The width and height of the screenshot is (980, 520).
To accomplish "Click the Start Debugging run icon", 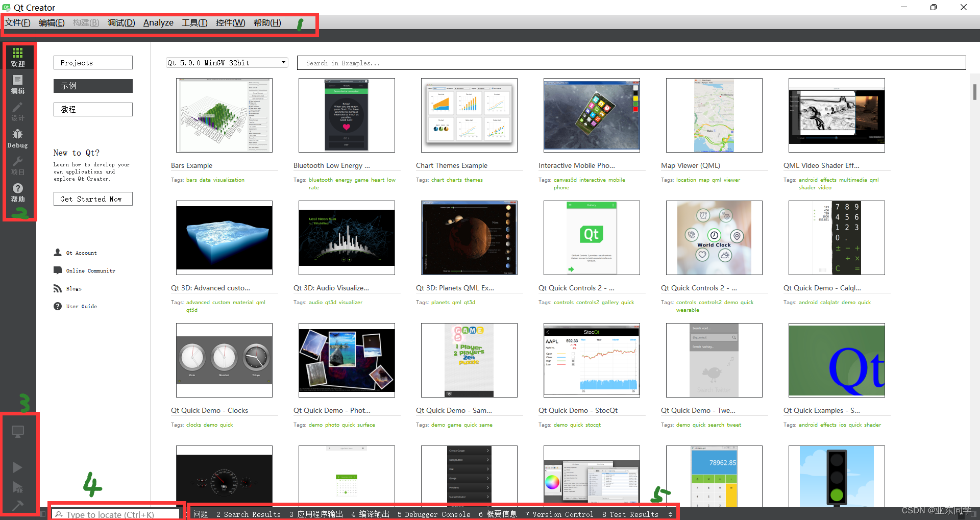I will coord(17,487).
